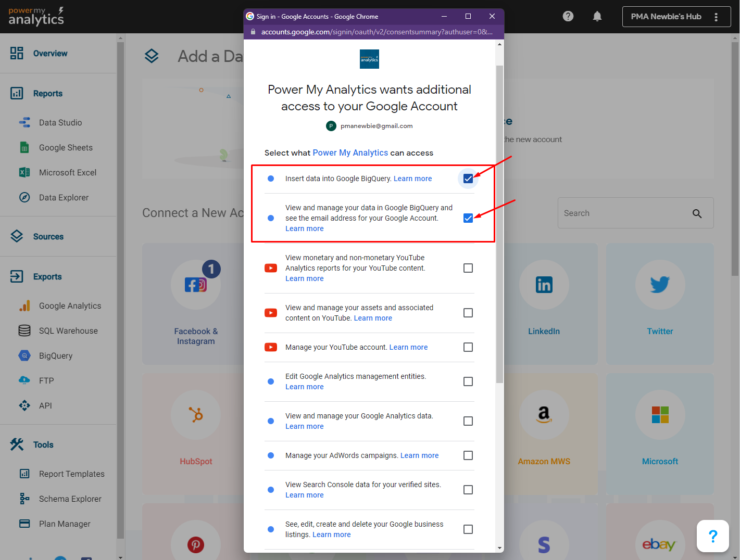Choose the LinkedIn data source icon

click(544, 285)
